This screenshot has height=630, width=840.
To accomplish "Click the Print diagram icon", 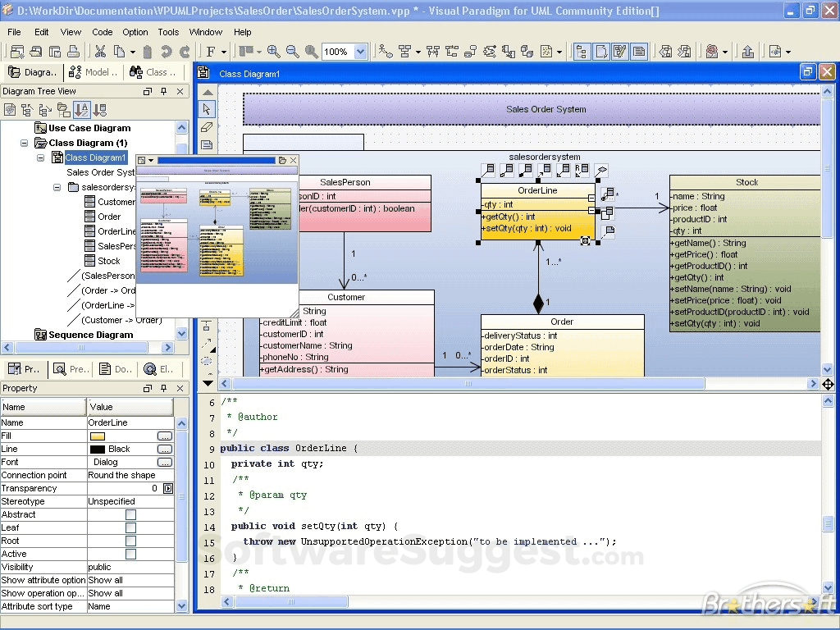I will coord(75,51).
